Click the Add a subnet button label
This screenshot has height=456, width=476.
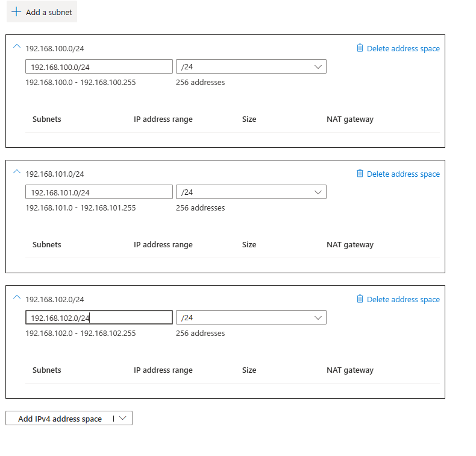49,12
